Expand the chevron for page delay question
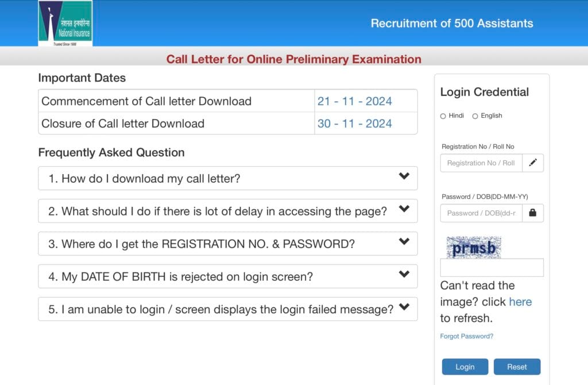 tap(404, 209)
